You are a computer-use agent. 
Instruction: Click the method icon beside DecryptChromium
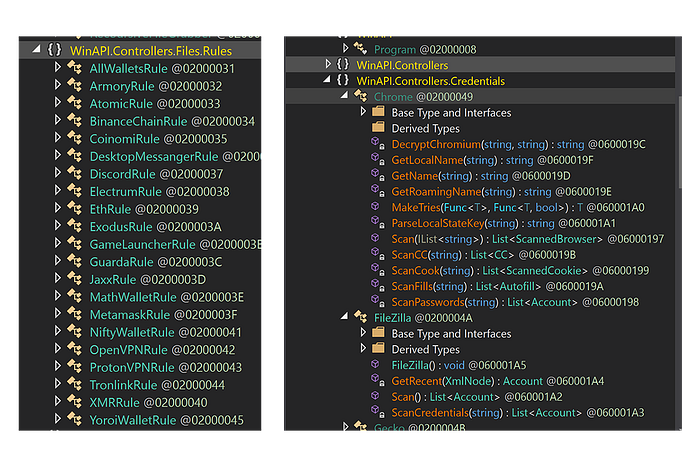point(378,143)
